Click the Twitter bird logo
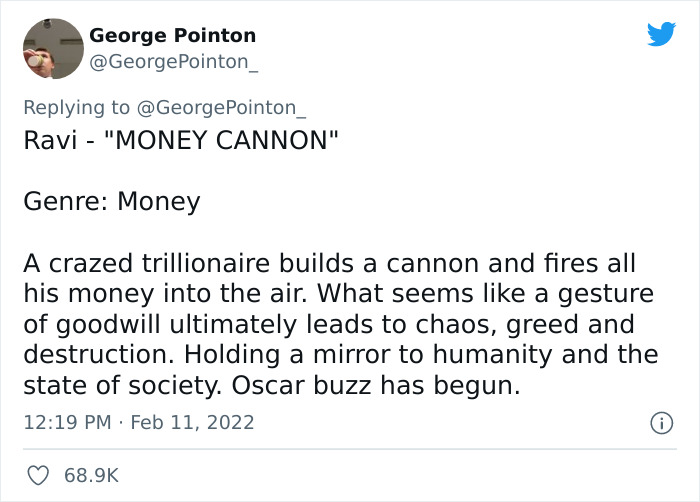Image resolution: width=700 pixels, height=502 pixels. click(661, 35)
